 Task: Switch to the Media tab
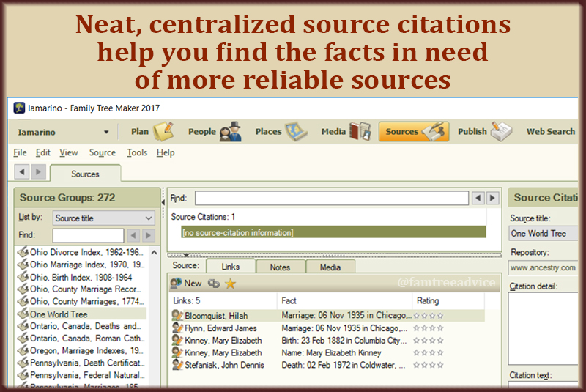click(x=330, y=267)
